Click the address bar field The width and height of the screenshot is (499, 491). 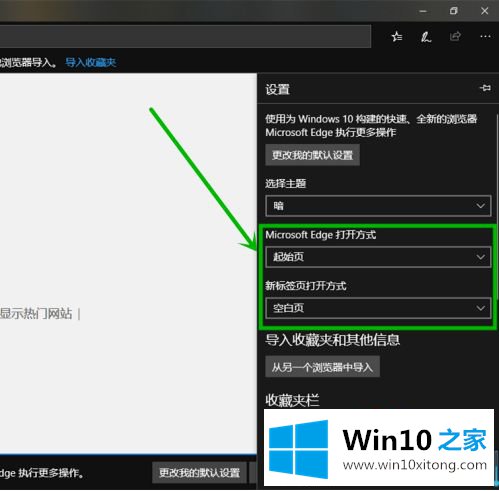pos(185,36)
